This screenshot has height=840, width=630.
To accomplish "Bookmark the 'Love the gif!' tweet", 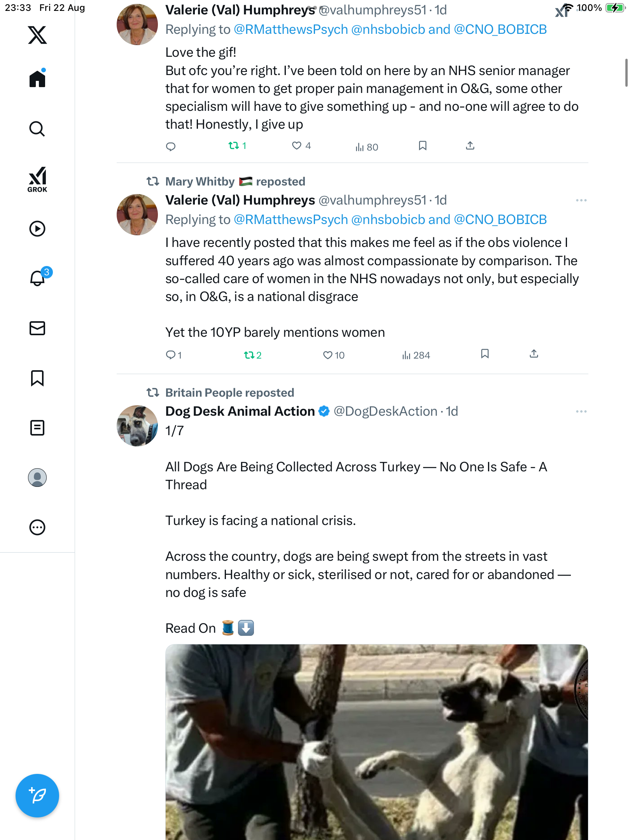I will coord(423,146).
